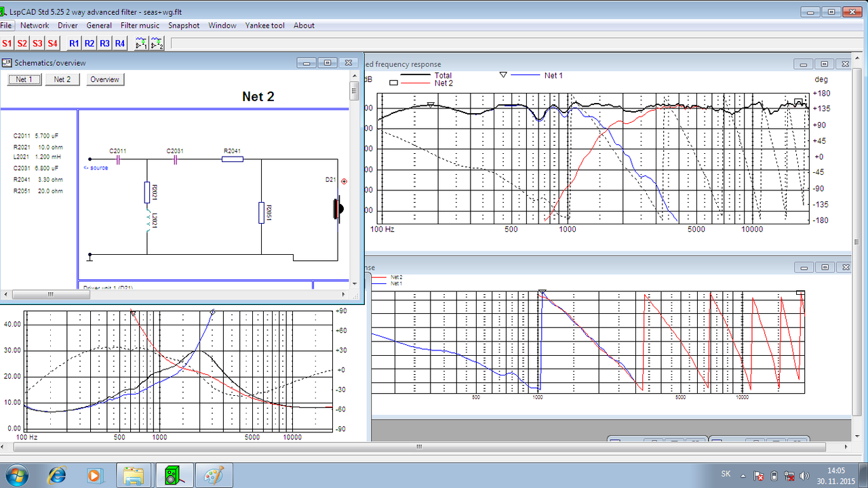Image resolution: width=868 pixels, height=488 pixels.
Task: Click the S4 toolbar icon
Action: pos(52,43)
